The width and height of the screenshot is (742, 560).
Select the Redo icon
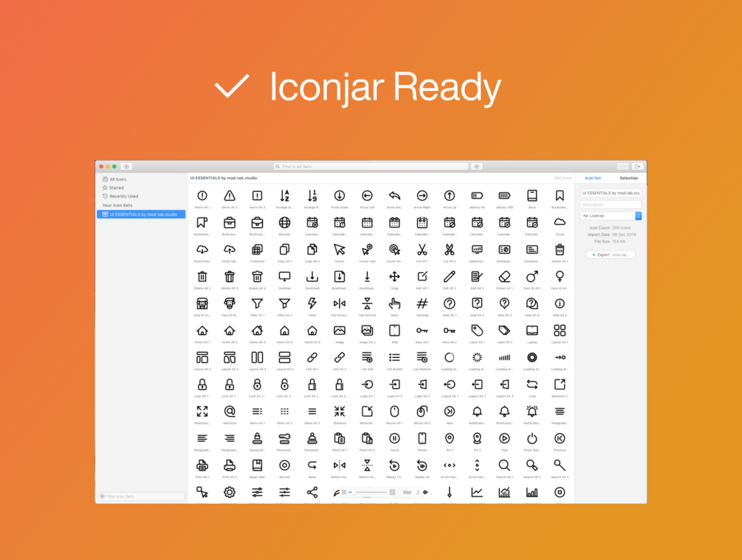(x=312, y=466)
